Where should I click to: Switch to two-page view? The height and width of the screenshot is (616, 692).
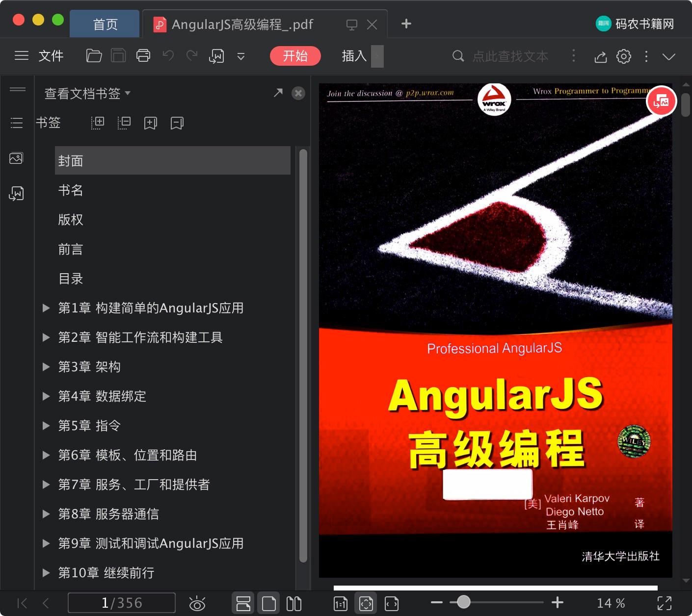pyautogui.click(x=293, y=603)
